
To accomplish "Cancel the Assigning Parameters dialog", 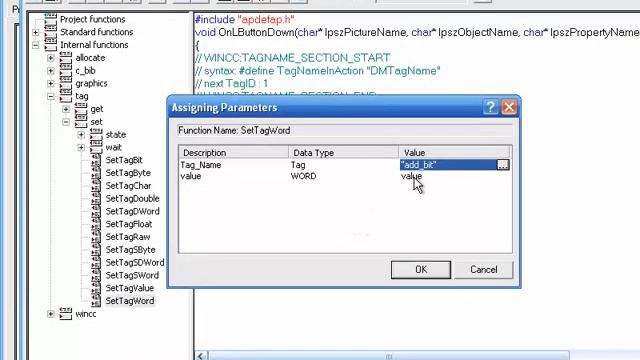I will [484, 270].
